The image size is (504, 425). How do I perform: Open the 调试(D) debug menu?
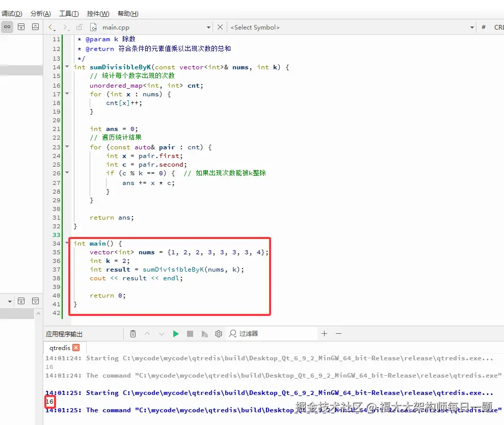12,13
